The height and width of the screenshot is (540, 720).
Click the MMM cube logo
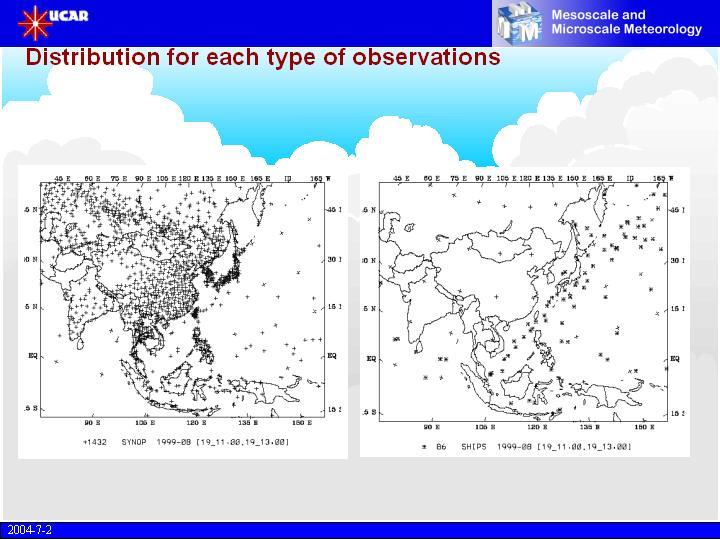point(519,23)
